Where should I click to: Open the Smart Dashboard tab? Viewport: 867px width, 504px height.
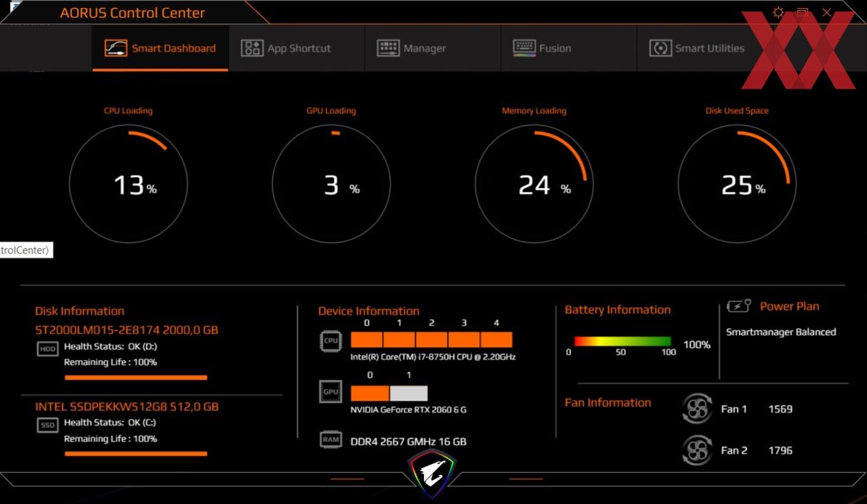(x=161, y=48)
